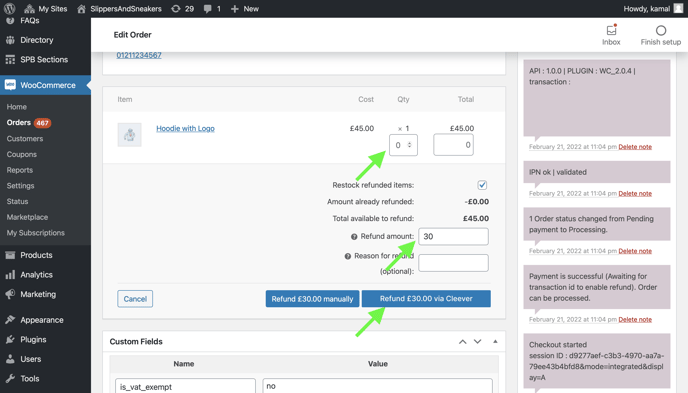
Task: Click Reason for refund help icon
Action: coord(348,256)
